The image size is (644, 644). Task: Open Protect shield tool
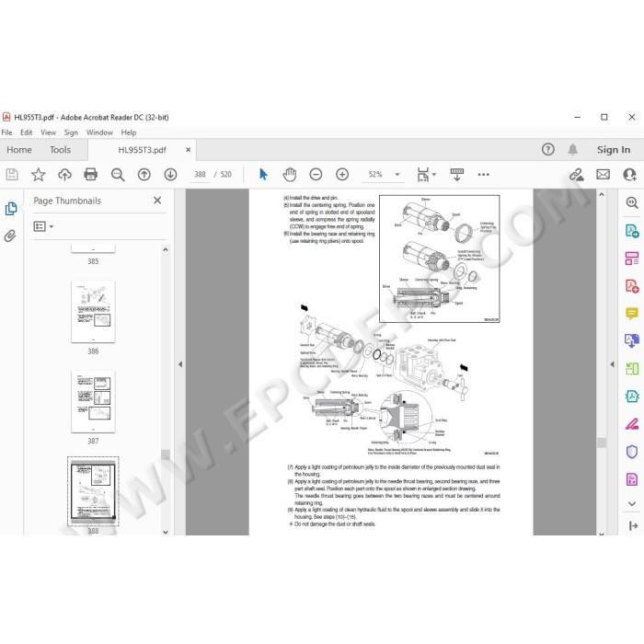[632, 452]
